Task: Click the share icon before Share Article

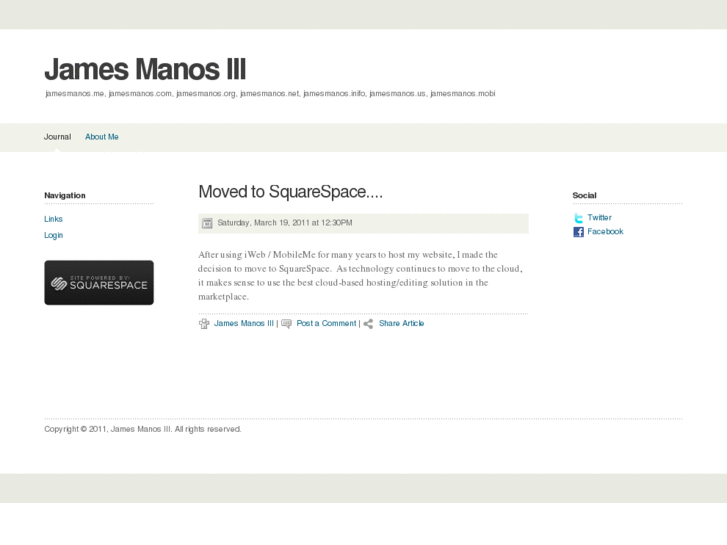Action: click(368, 324)
